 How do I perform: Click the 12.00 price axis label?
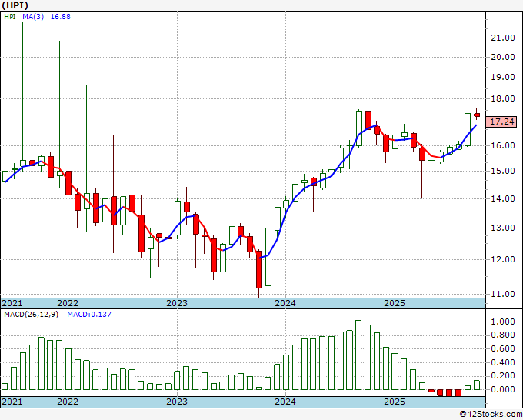click(x=503, y=259)
